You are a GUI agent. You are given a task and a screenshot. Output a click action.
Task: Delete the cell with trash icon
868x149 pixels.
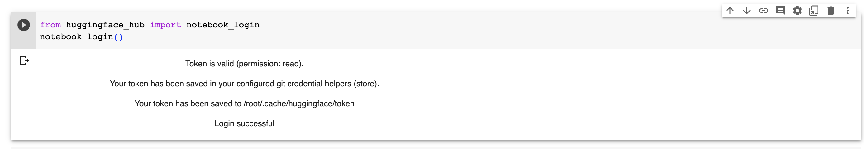[831, 11]
